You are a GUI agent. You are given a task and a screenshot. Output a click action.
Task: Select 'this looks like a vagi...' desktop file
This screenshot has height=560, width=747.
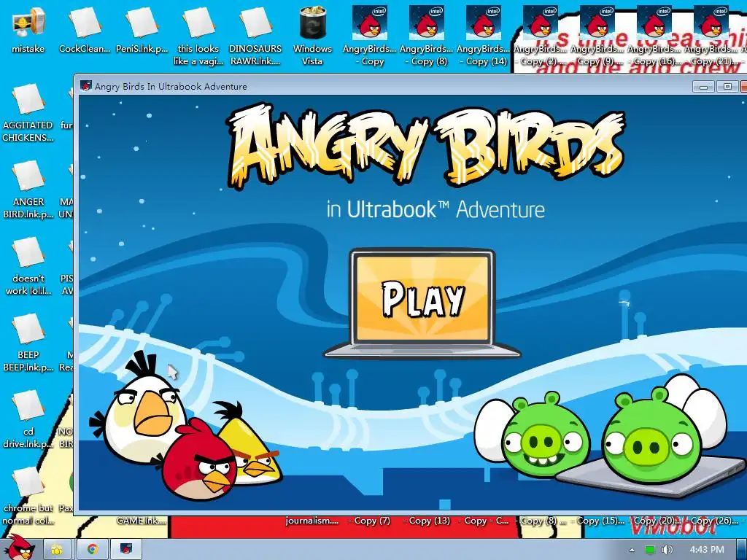tap(198, 36)
